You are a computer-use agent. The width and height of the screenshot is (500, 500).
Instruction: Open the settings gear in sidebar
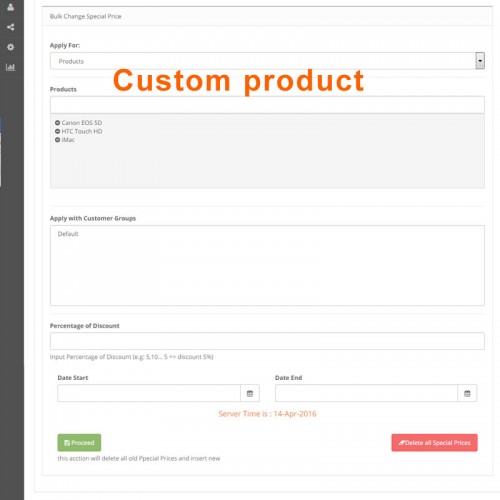pyautogui.click(x=10, y=47)
